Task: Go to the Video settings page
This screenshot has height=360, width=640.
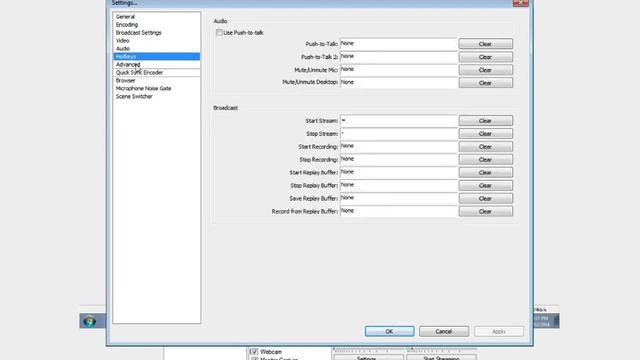Action: pos(156,40)
